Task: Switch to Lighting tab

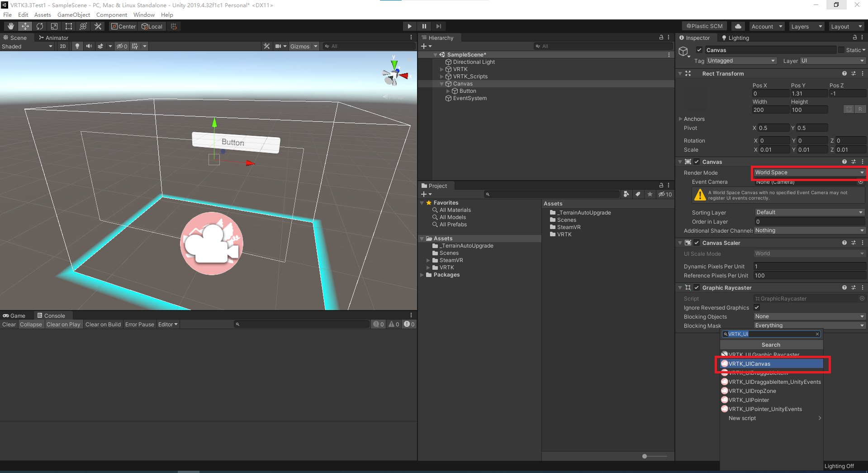Action: (x=735, y=38)
